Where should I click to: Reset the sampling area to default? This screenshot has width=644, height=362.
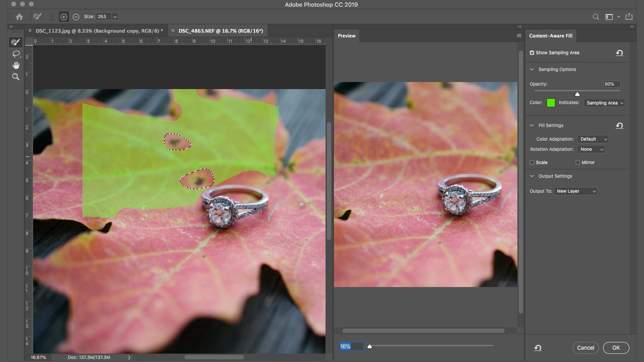pyautogui.click(x=619, y=53)
